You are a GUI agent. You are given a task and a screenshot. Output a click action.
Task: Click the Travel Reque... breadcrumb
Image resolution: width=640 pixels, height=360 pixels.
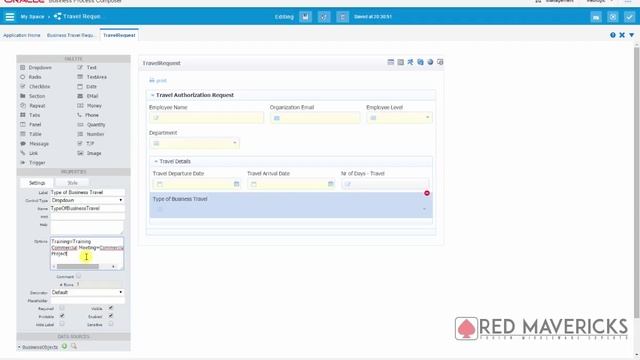78,17
